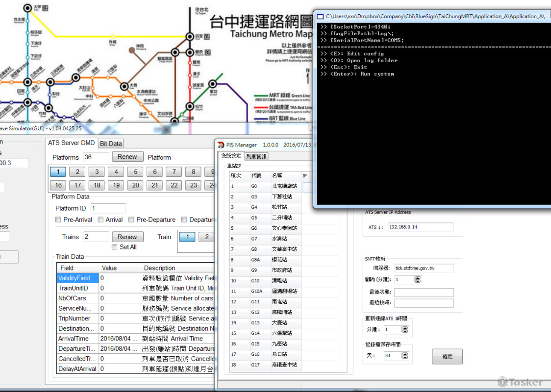551x392 pixels.
Task: Click Renew next to the Platforms count
Action: (x=127, y=156)
